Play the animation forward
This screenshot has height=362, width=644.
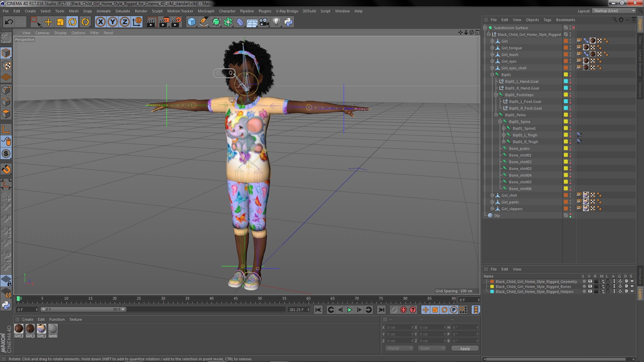coord(350,310)
